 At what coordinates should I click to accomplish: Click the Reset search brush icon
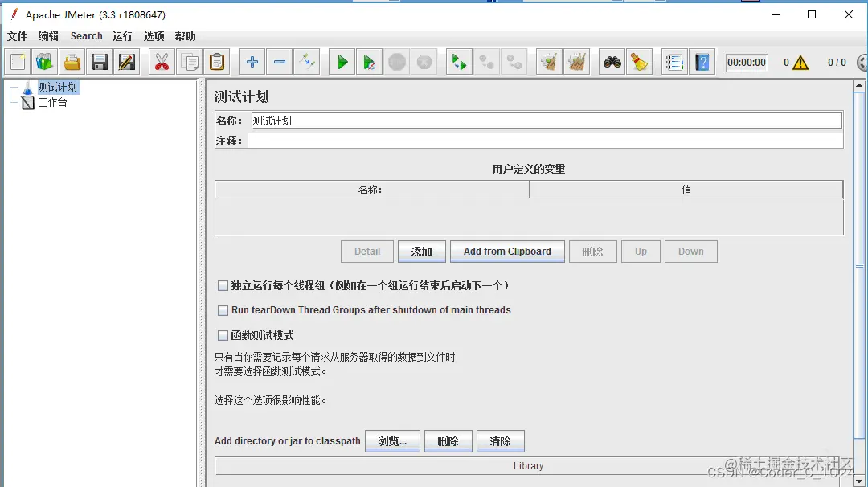pos(640,62)
